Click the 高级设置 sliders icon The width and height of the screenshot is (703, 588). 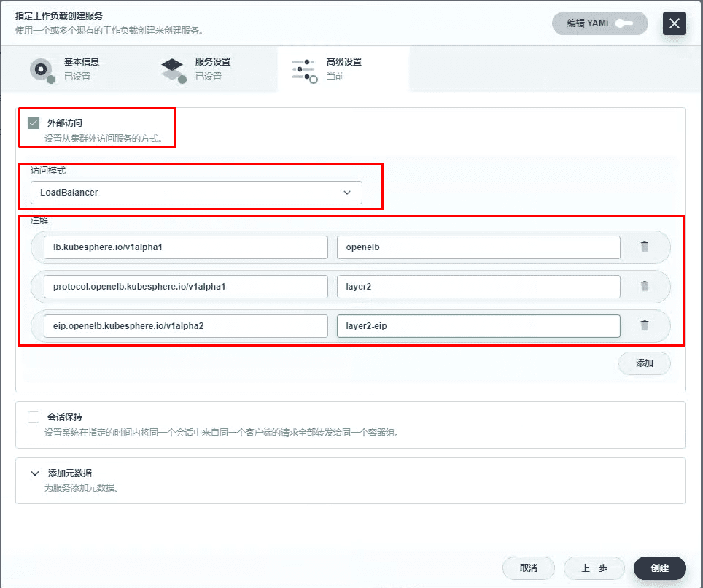304,71
